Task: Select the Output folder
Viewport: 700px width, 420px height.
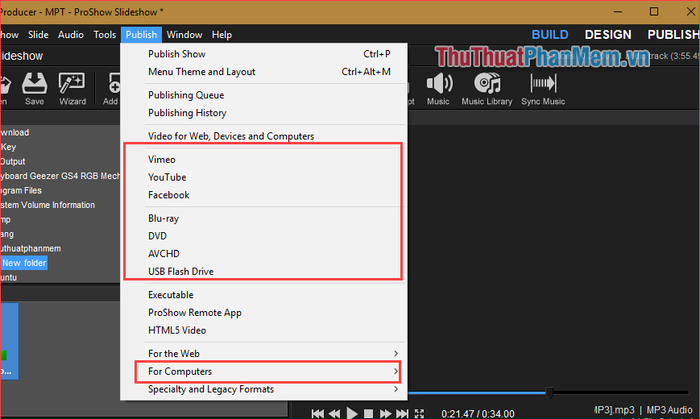Action: 12,161
